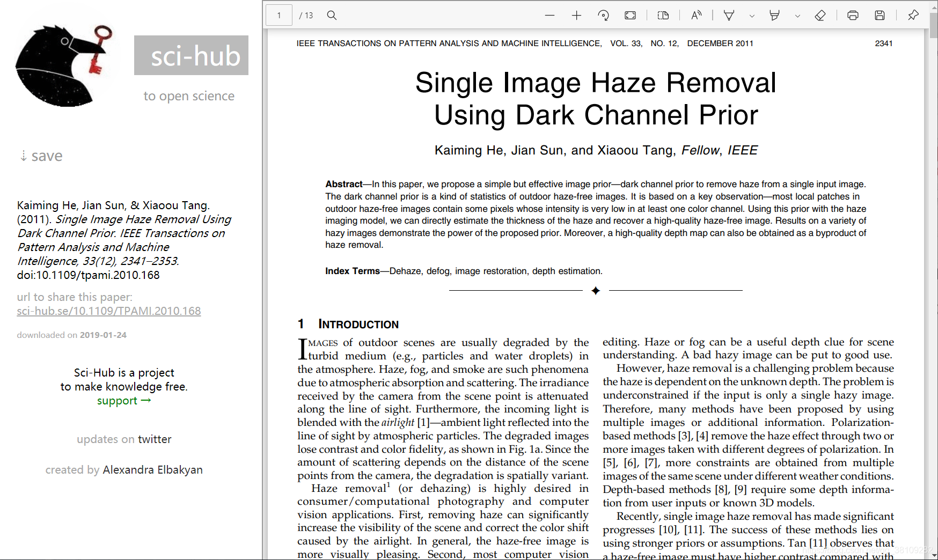Open the sci-hub.se/10.1109/TPAMI.2010.168 share URL
The image size is (938, 560).
(x=109, y=311)
